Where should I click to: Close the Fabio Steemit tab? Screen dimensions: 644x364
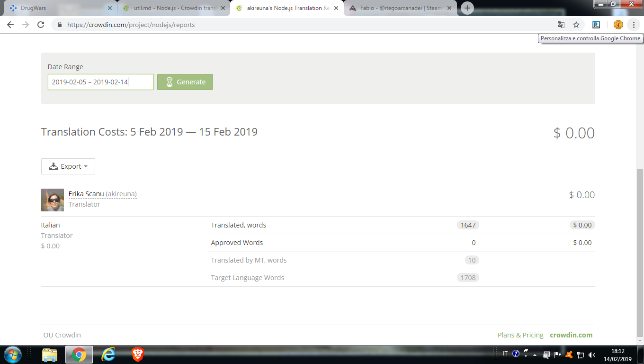pyautogui.click(x=450, y=8)
